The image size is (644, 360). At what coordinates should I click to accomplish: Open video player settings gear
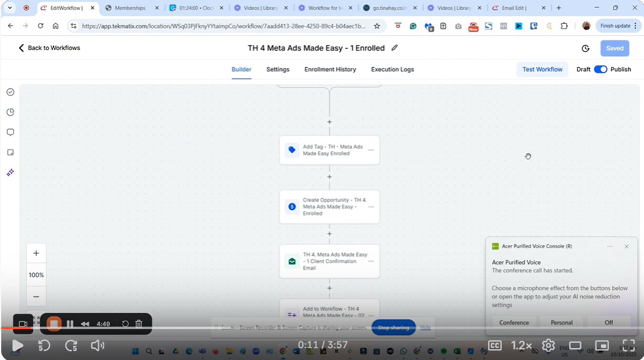click(x=548, y=346)
